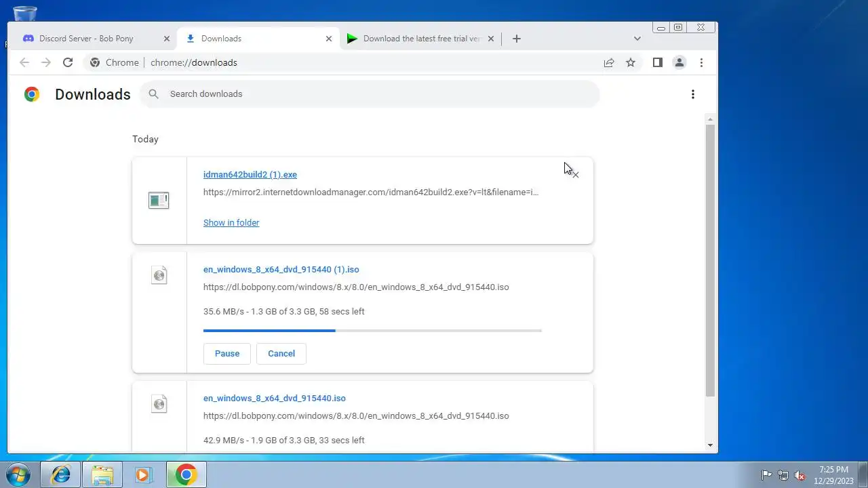868x488 pixels.
Task: Click the progress bar of (1).iso download
Action: coord(372,331)
